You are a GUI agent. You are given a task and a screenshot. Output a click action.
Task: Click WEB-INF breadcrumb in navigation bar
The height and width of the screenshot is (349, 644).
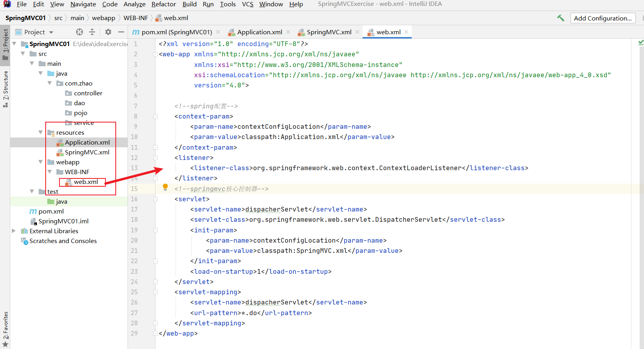click(x=136, y=18)
